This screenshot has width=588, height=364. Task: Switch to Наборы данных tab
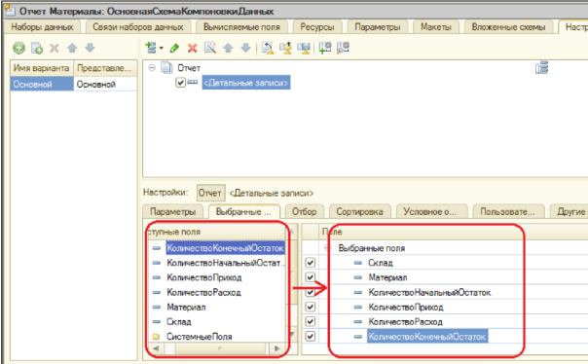pyautogui.click(x=42, y=27)
